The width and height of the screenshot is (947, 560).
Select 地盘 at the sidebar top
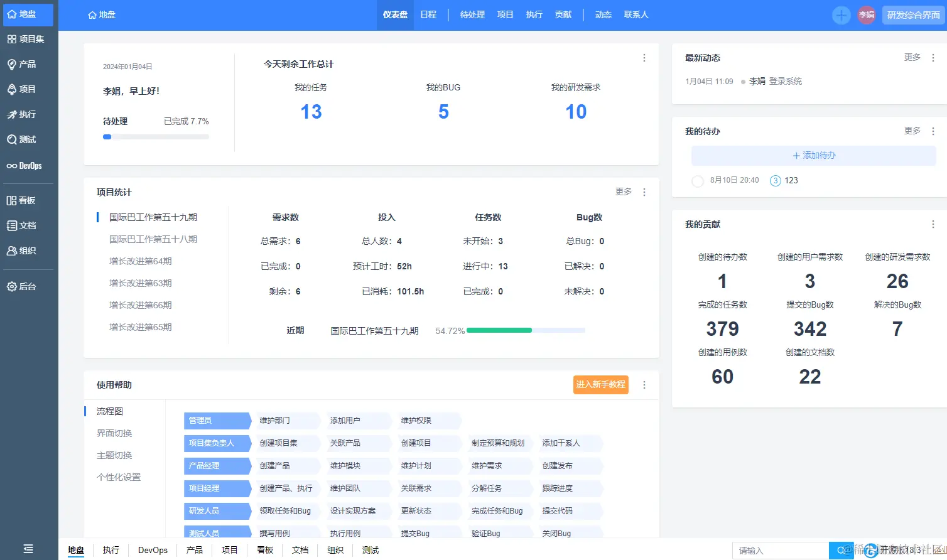click(x=29, y=14)
